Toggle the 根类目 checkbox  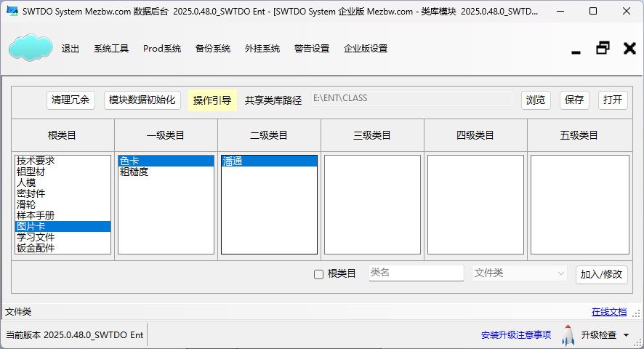click(x=318, y=274)
